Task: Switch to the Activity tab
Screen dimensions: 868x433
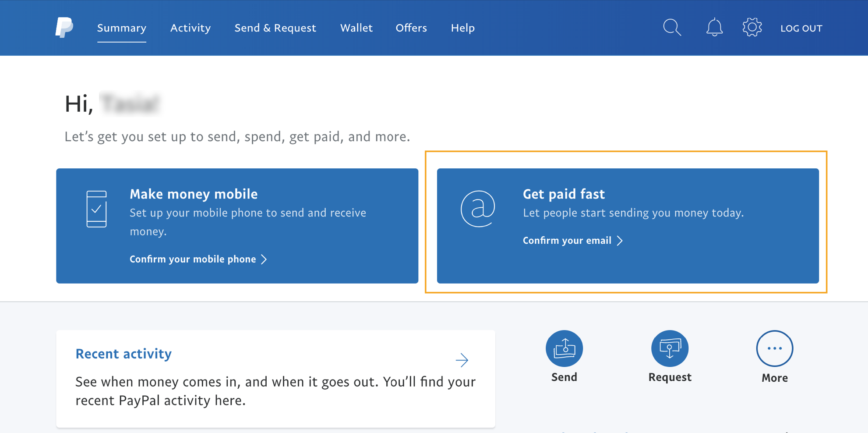Action: (191, 28)
